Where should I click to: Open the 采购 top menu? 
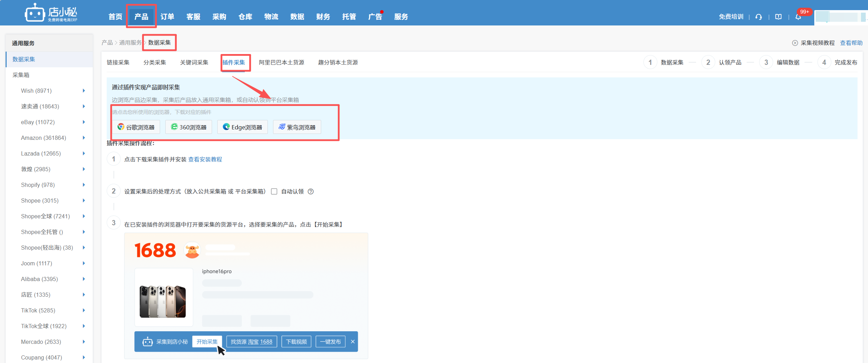pos(219,17)
